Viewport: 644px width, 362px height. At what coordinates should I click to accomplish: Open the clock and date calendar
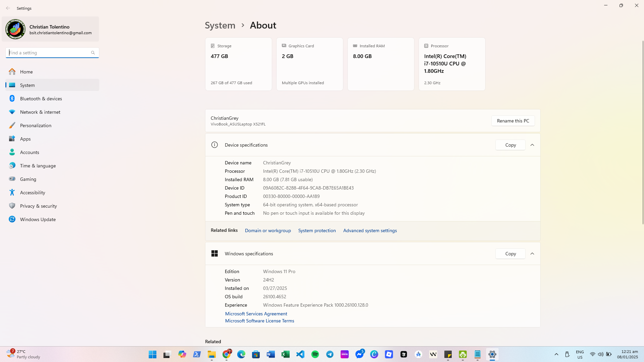click(x=627, y=354)
